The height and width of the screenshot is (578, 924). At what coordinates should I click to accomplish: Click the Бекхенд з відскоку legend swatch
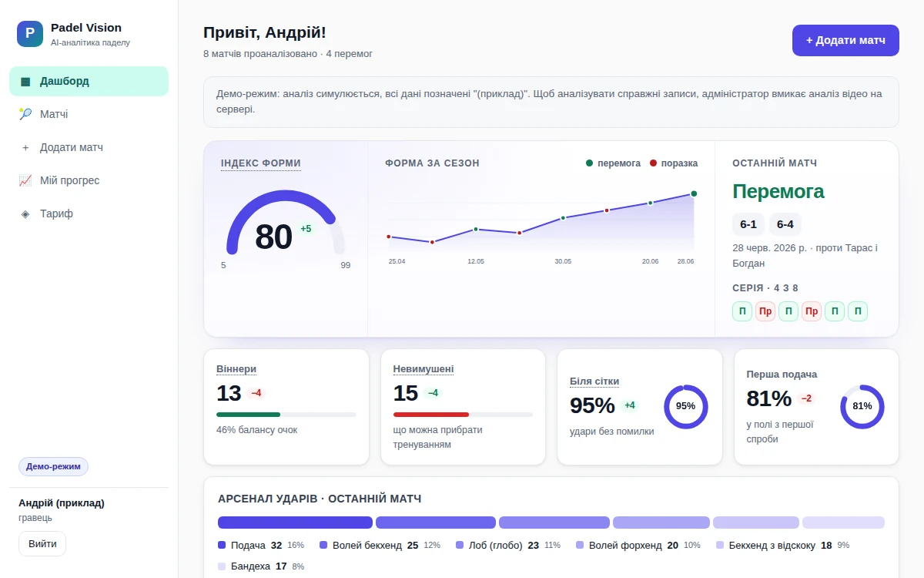[720, 545]
